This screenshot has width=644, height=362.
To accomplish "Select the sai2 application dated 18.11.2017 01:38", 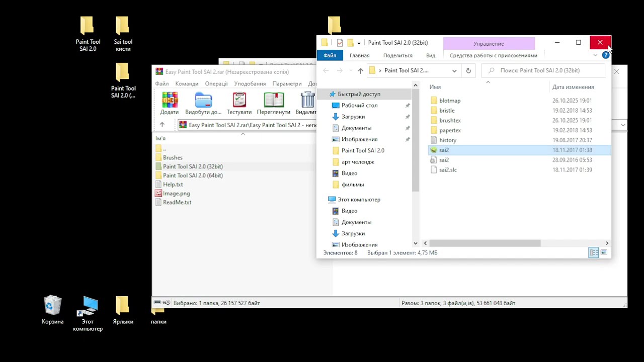I will (519, 150).
